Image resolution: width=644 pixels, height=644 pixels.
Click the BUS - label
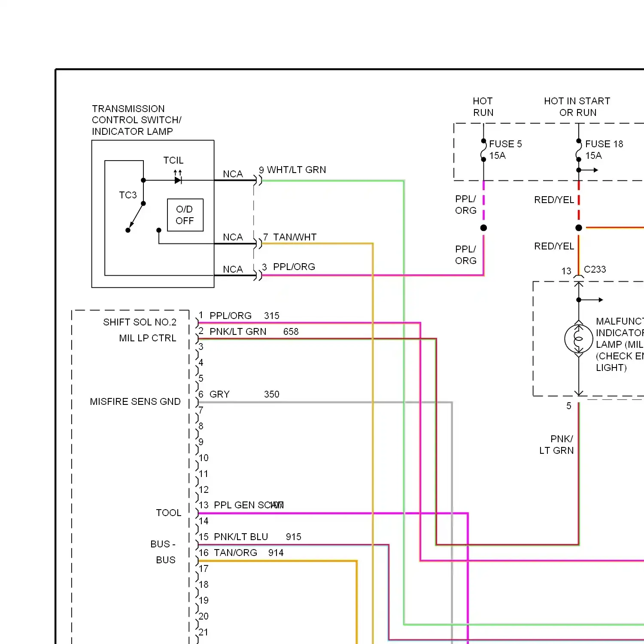pyautogui.click(x=163, y=544)
